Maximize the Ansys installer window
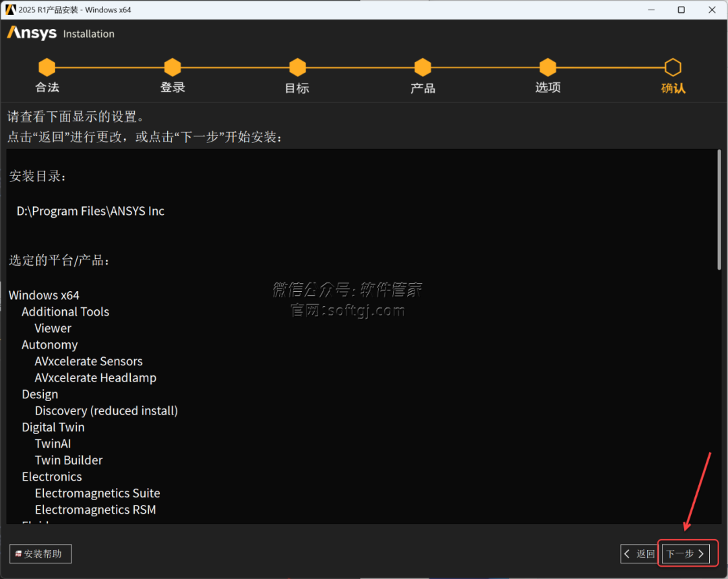The image size is (728, 579). (x=681, y=9)
